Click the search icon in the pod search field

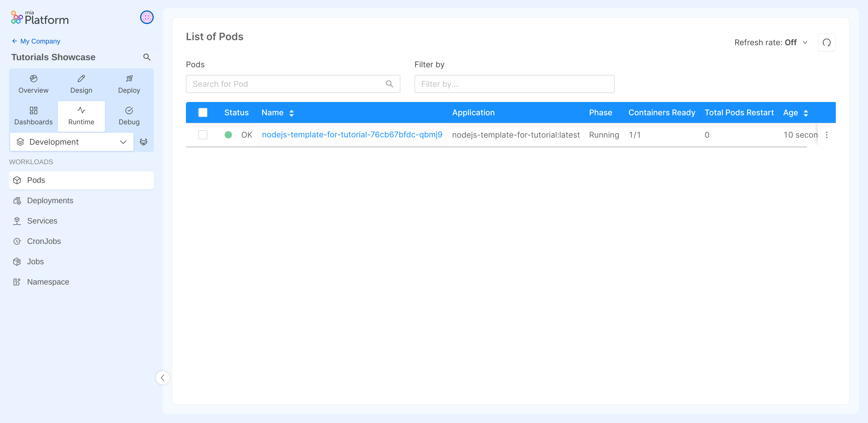tap(389, 84)
